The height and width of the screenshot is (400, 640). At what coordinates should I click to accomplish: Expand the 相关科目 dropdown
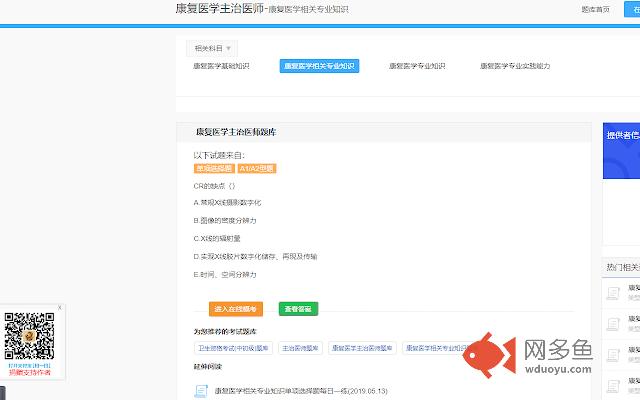click(212, 48)
